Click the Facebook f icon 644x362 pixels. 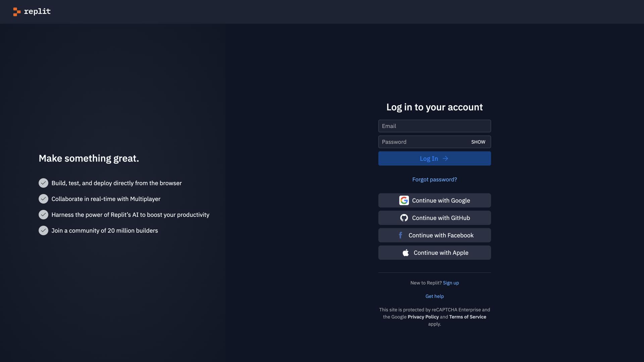click(x=400, y=235)
